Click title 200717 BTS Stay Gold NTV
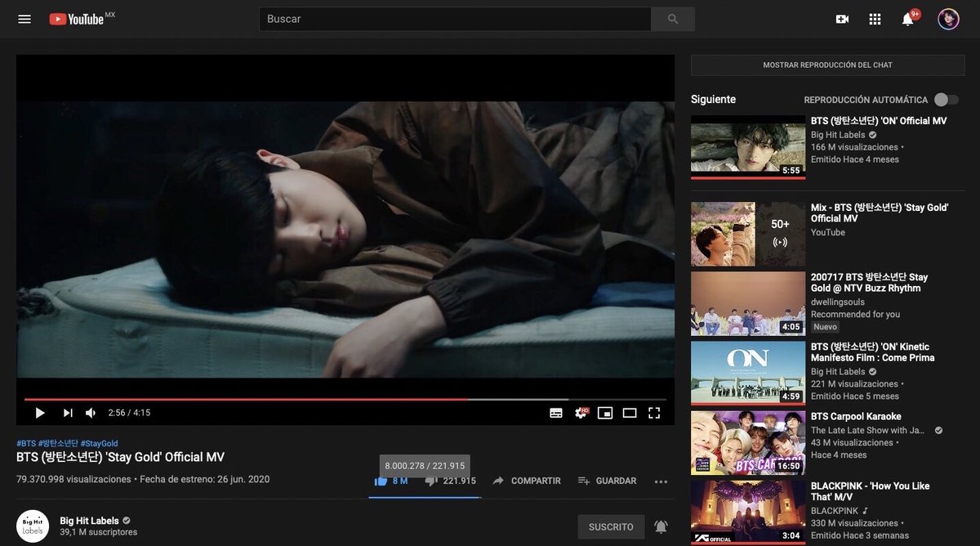This screenshot has width=980, height=546. tap(870, 283)
